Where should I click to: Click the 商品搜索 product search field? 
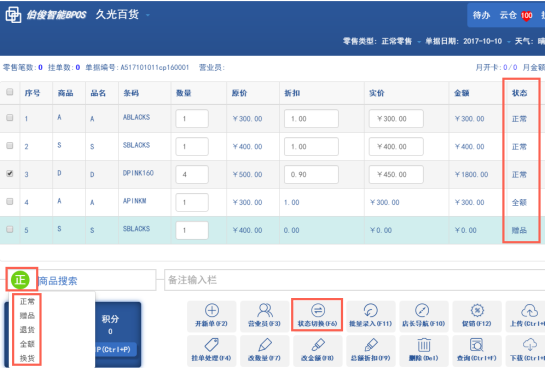tap(96, 280)
